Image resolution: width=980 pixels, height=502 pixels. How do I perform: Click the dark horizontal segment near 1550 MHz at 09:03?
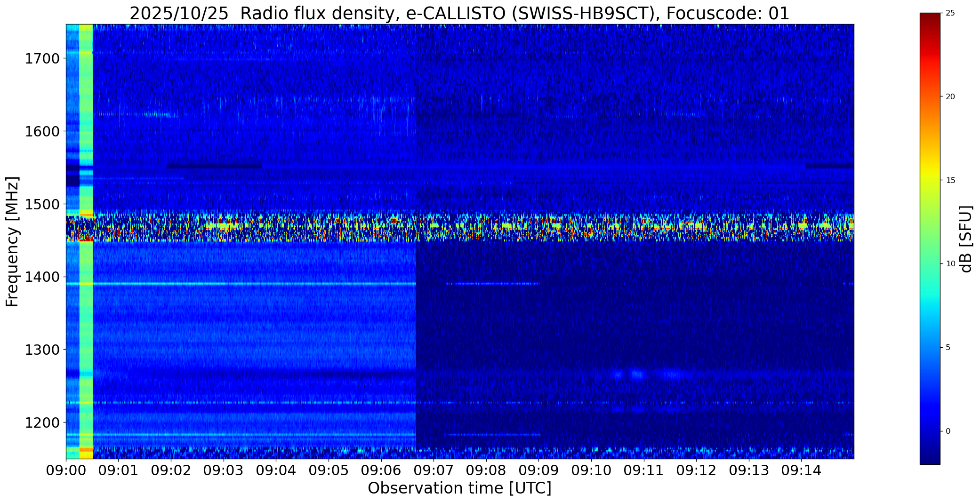[x=214, y=166]
